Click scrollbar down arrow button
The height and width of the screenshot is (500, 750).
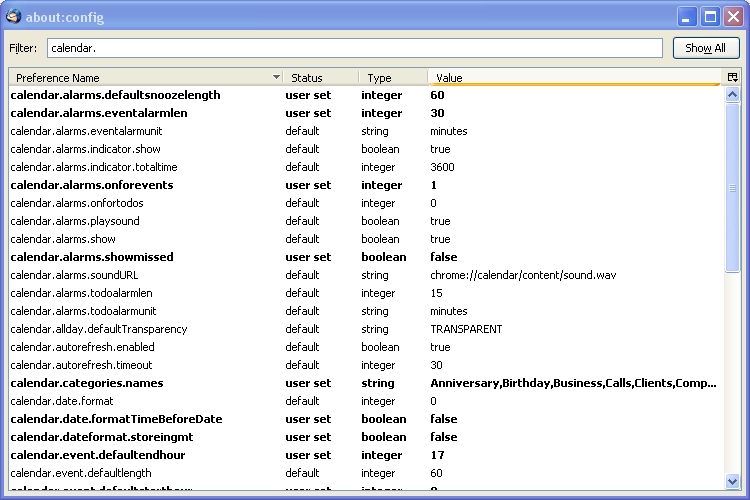(x=732, y=483)
